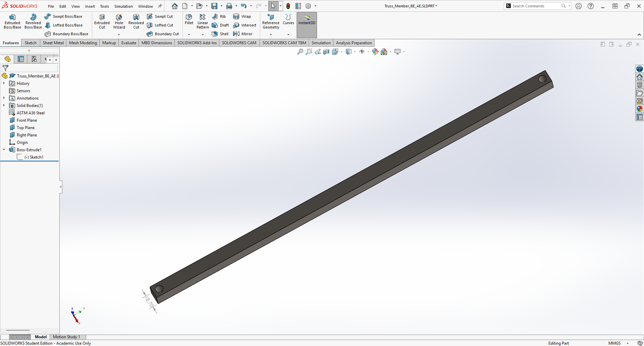Select the Intersect tool
The image size is (644, 346).
pos(245,25)
